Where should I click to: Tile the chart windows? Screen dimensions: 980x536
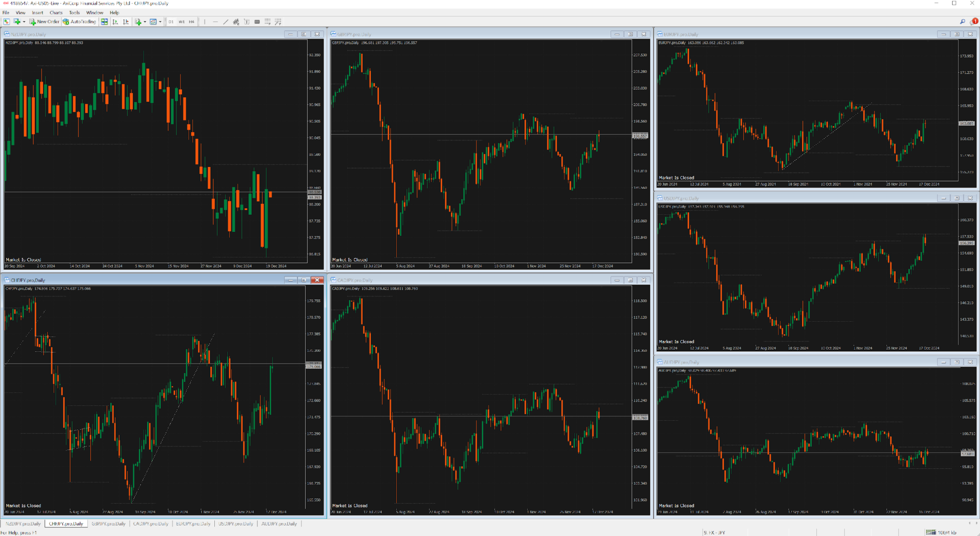(x=104, y=22)
